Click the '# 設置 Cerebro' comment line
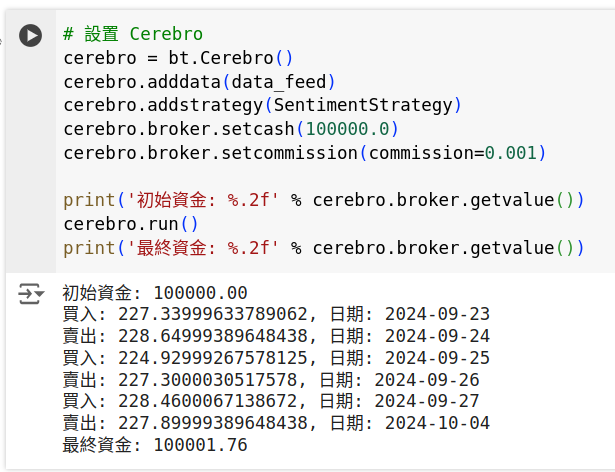615x472 pixels. pyautogui.click(x=133, y=34)
